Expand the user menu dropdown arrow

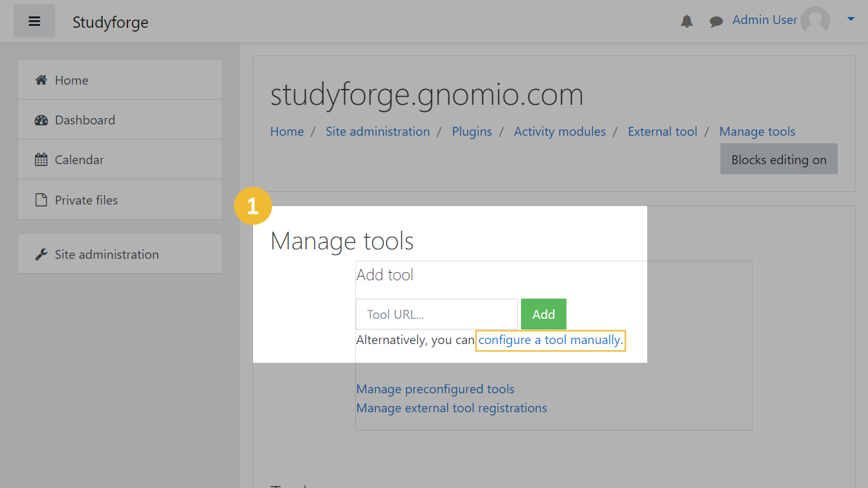[850, 20]
